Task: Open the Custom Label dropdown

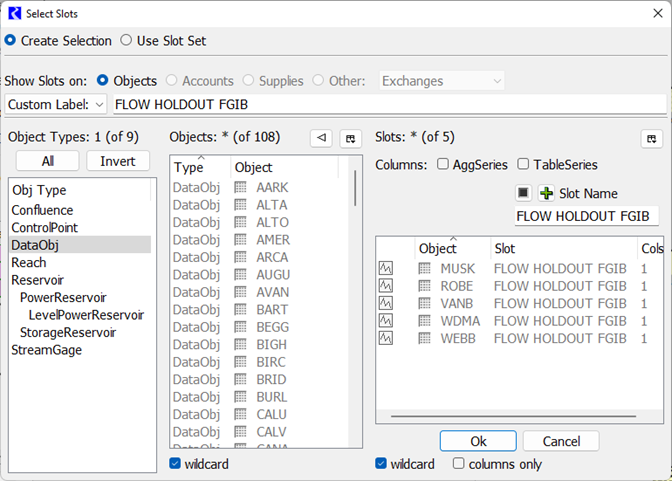Action: [x=56, y=104]
